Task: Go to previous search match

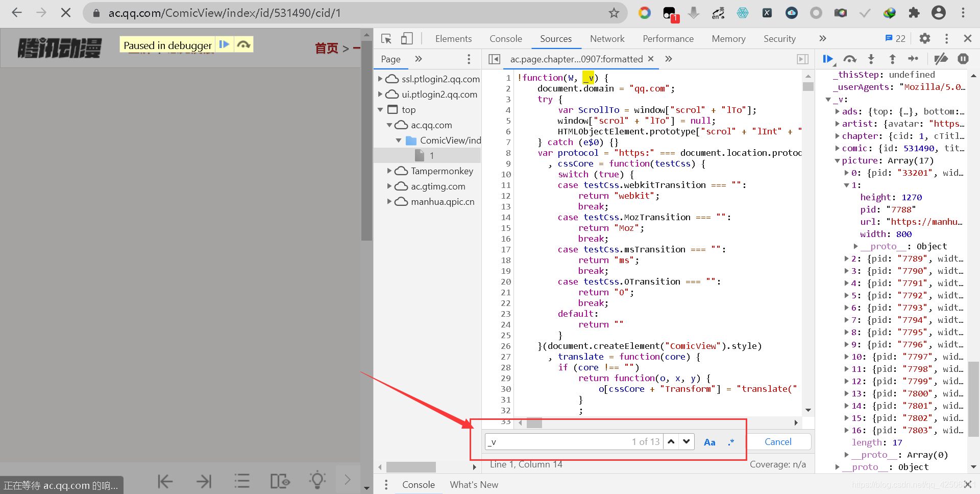Action: point(671,442)
